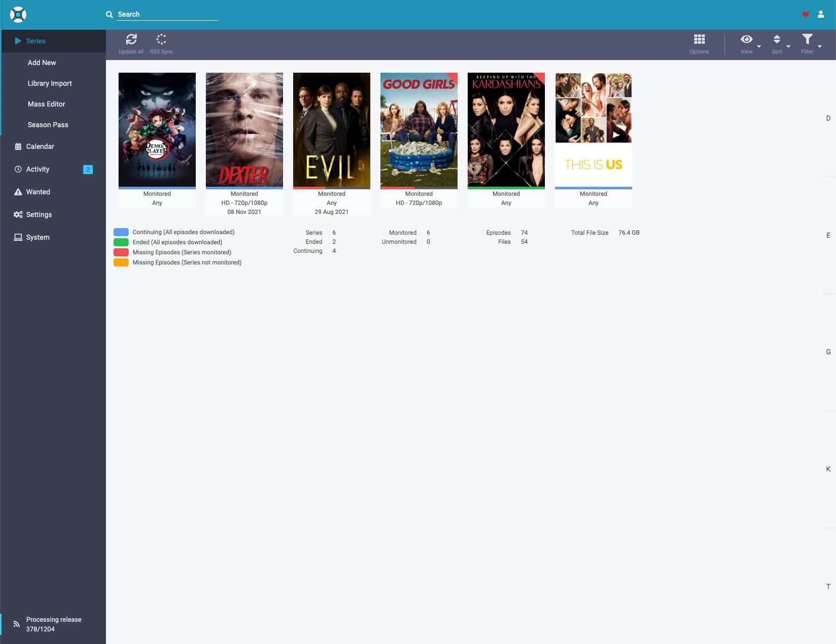Jump to letter E in index
Screen dimensions: 836x644
(828, 235)
